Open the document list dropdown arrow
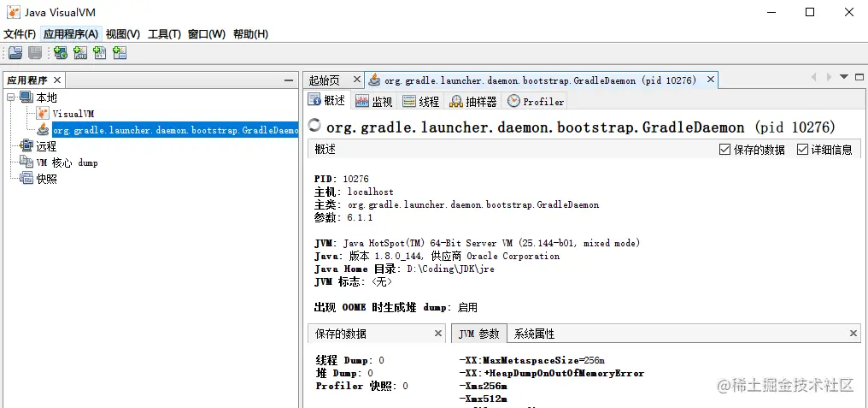Screen dimensions: 868x408 (x=843, y=77)
